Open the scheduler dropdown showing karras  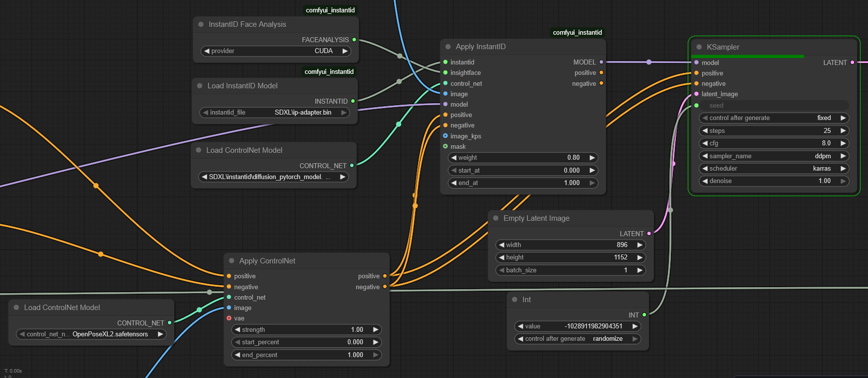[x=774, y=169]
